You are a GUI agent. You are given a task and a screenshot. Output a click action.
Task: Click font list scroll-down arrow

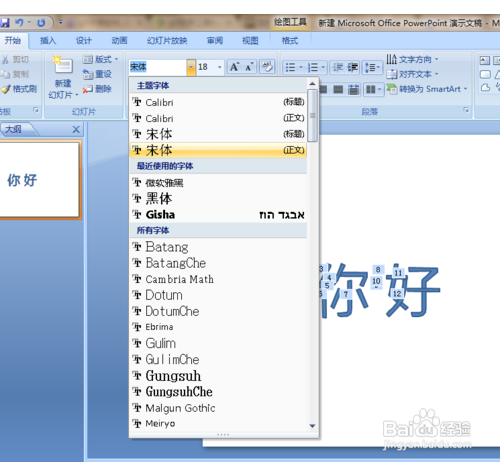coord(312,426)
